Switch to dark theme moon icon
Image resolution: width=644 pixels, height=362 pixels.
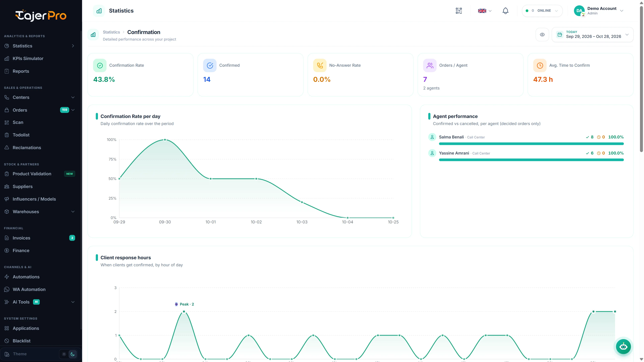[72, 354]
